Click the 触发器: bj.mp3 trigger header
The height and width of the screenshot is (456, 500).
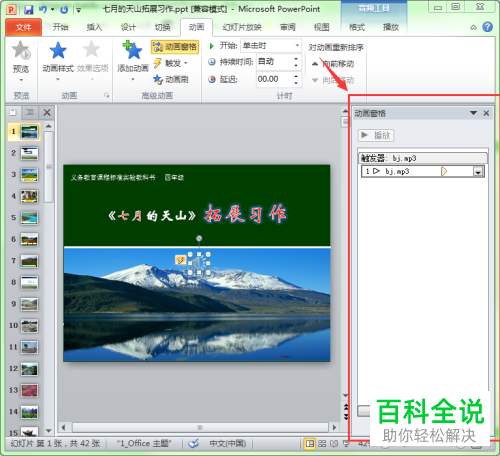pos(423,158)
